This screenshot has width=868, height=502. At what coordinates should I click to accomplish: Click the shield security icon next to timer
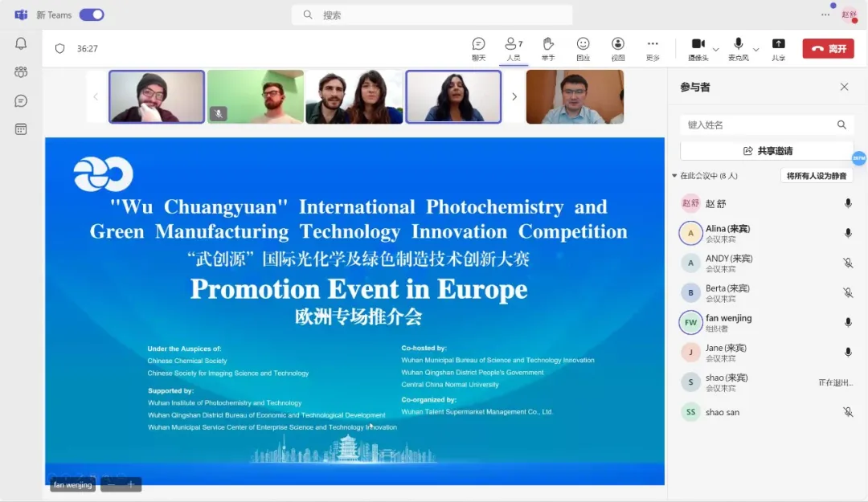point(59,49)
